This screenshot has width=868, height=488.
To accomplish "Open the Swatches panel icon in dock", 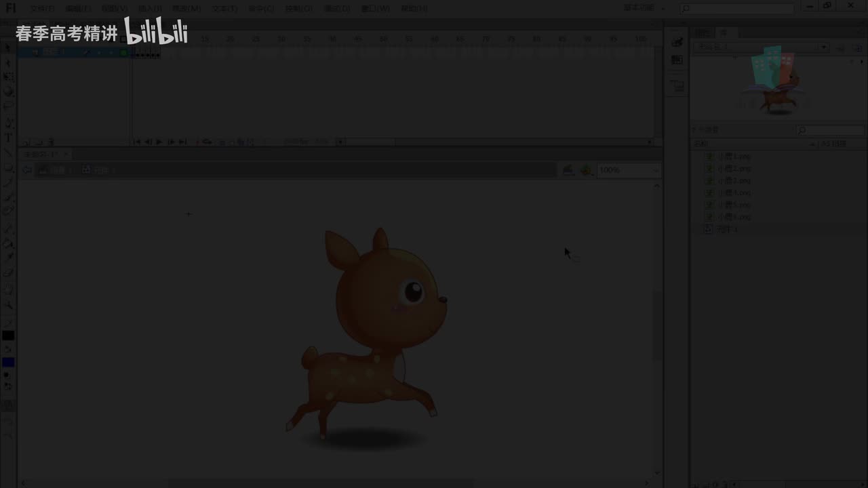I will click(677, 60).
